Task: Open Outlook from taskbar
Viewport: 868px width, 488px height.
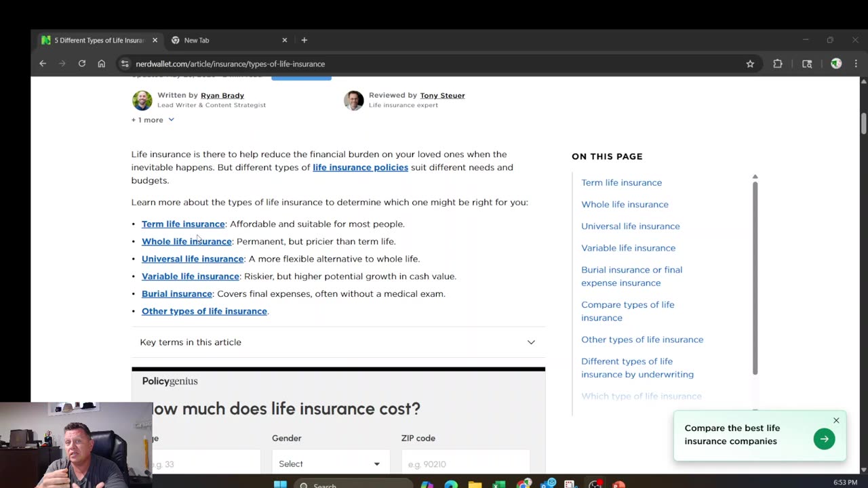Action: coord(547,484)
